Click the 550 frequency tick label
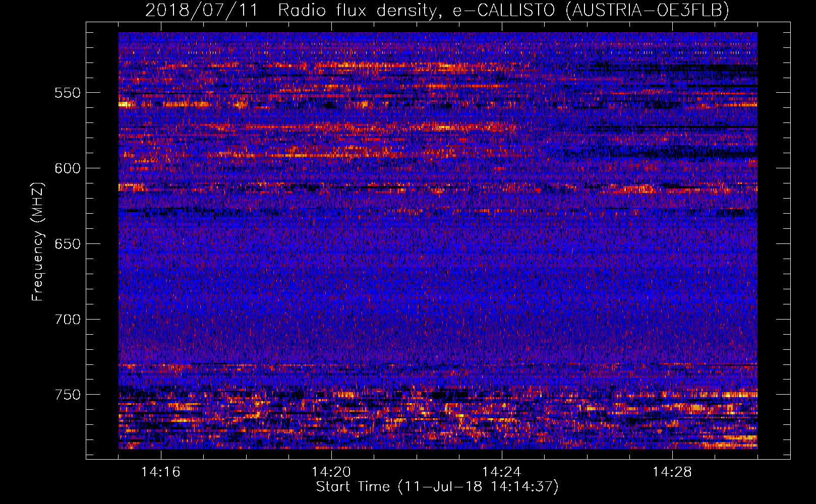This screenshot has width=816, height=504. point(68,93)
